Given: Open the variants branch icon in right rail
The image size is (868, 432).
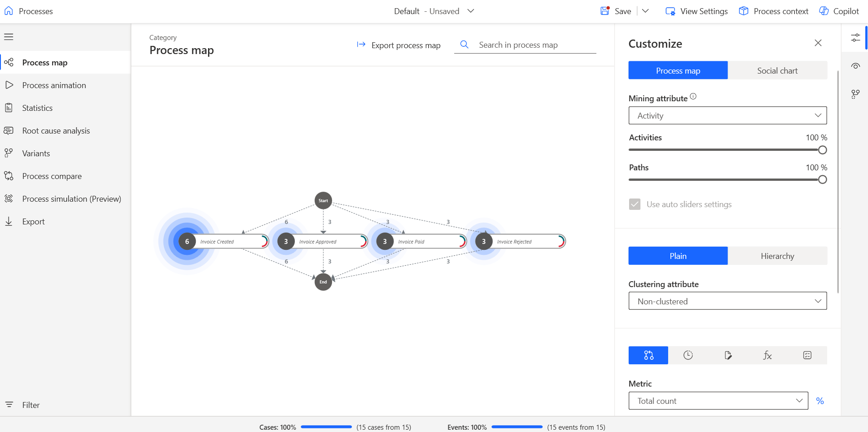Looking at the screenshot, I should tap(855, 94).
